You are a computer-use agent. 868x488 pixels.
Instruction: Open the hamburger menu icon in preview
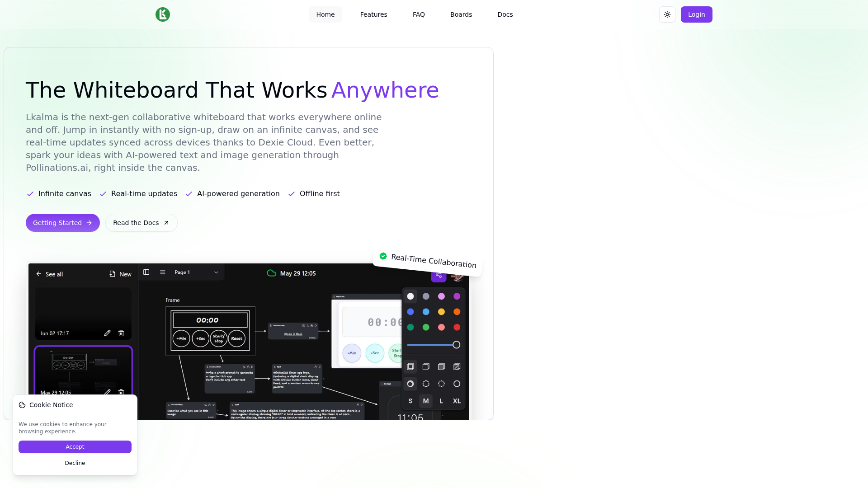pyautogui.click(x=163, y=272)
